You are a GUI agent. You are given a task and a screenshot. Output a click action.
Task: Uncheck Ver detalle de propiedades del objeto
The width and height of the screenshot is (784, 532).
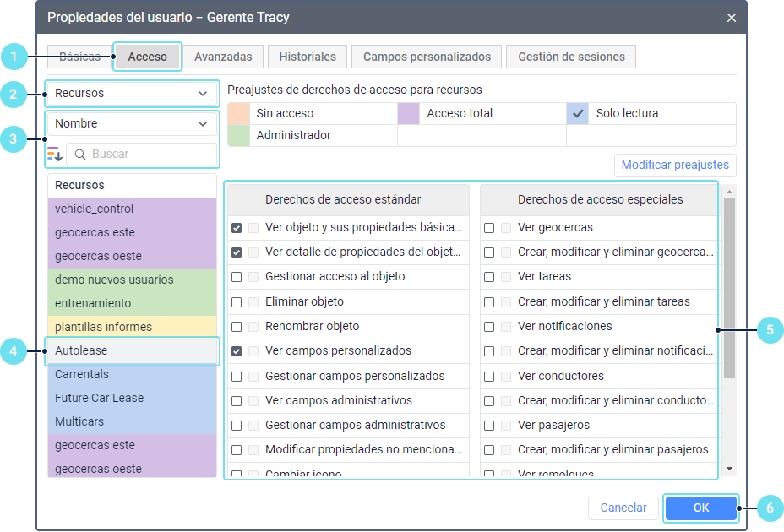(237, 252)
